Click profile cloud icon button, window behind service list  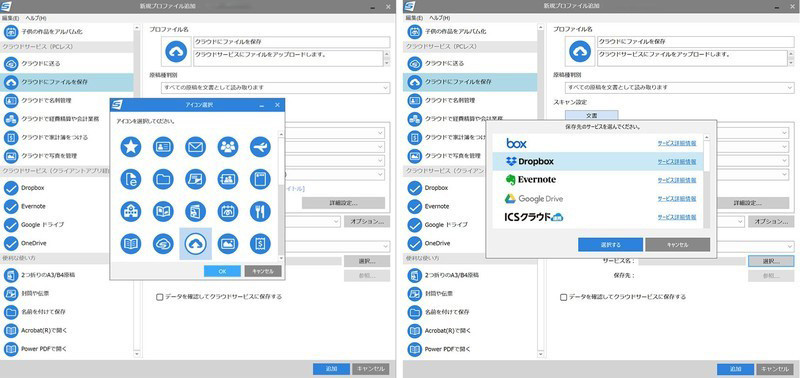pyautogui.click(x=580, y=52)
